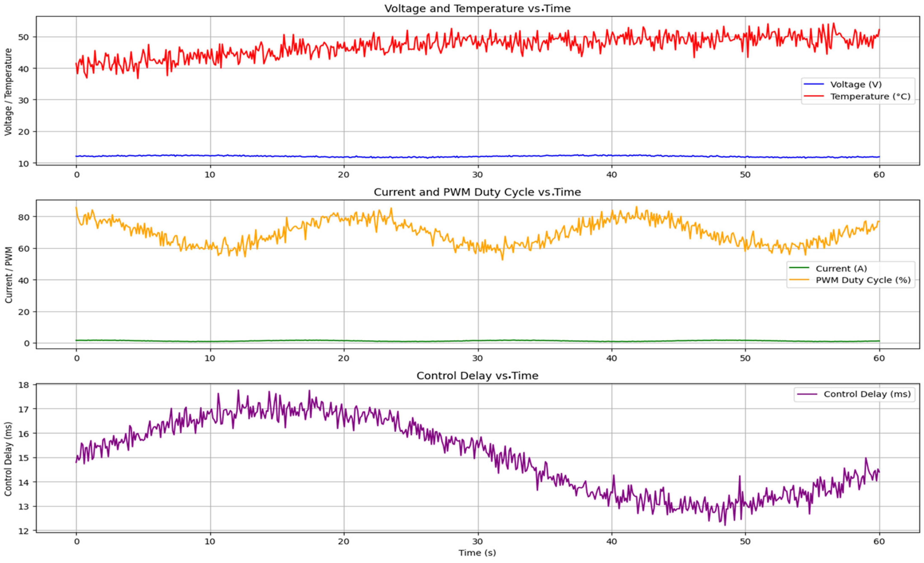Select the 'Current (A)' legend label

click(841, 269)
